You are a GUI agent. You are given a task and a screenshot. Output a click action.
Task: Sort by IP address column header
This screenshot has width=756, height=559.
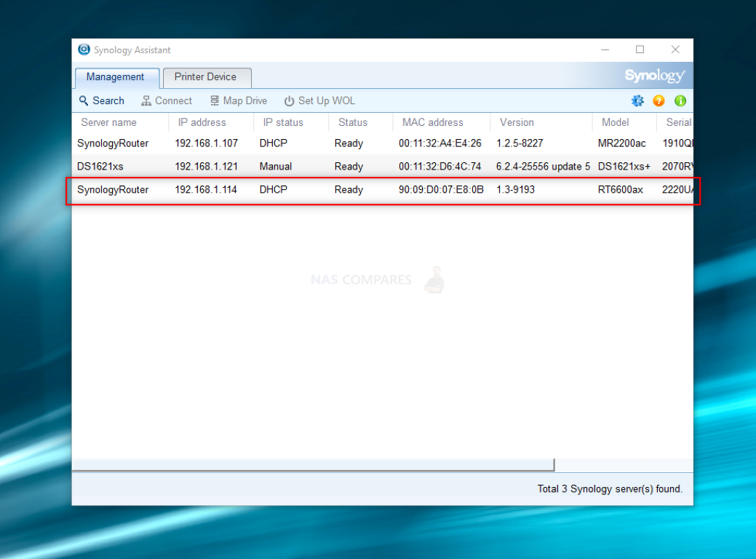tap(211, 122)
